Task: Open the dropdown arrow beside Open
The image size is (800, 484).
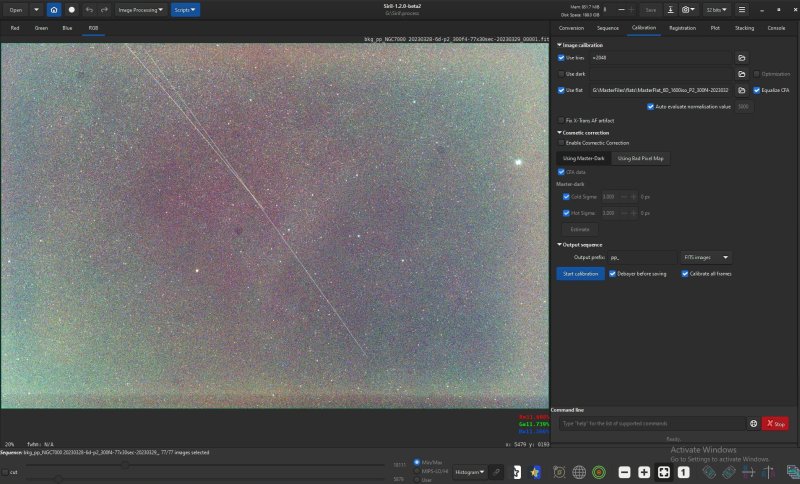Action: click(x=36, y=10)
